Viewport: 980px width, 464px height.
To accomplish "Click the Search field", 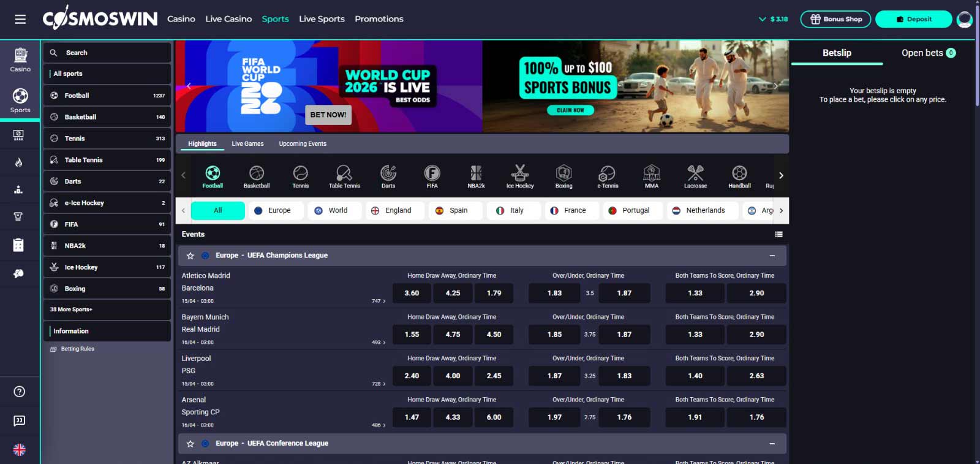I will pyautogui.click(x=107, y=53).
